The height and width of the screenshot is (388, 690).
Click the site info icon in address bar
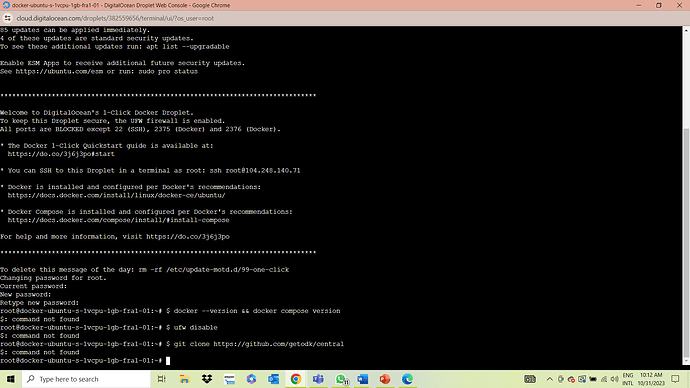(7, 18)
